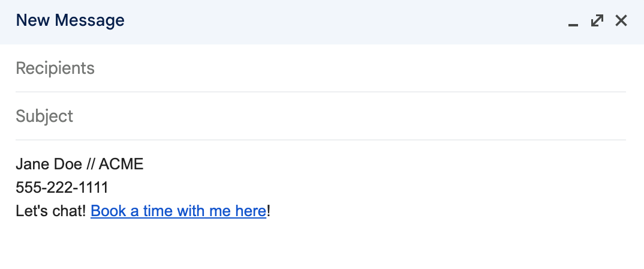This screenshot has height=269, width=644.
Task: Click the "Let's chat!" text
Action: (x=50, y=211)
